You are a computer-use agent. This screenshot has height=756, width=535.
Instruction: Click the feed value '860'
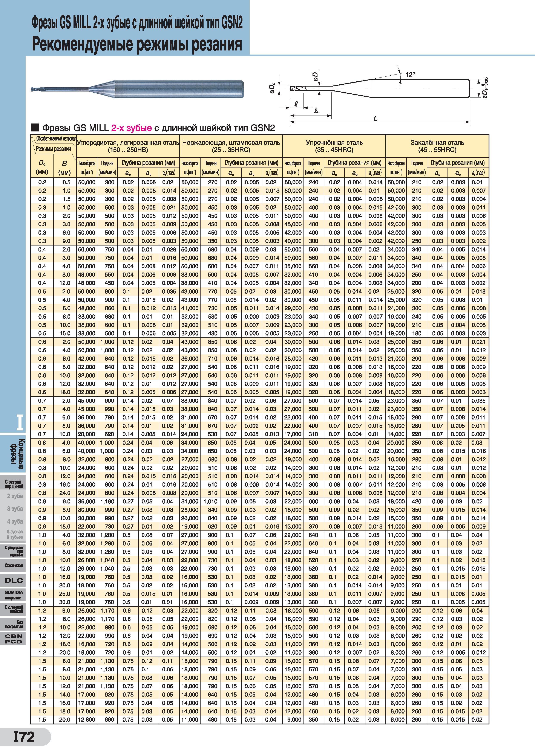(x=110, y=308)
